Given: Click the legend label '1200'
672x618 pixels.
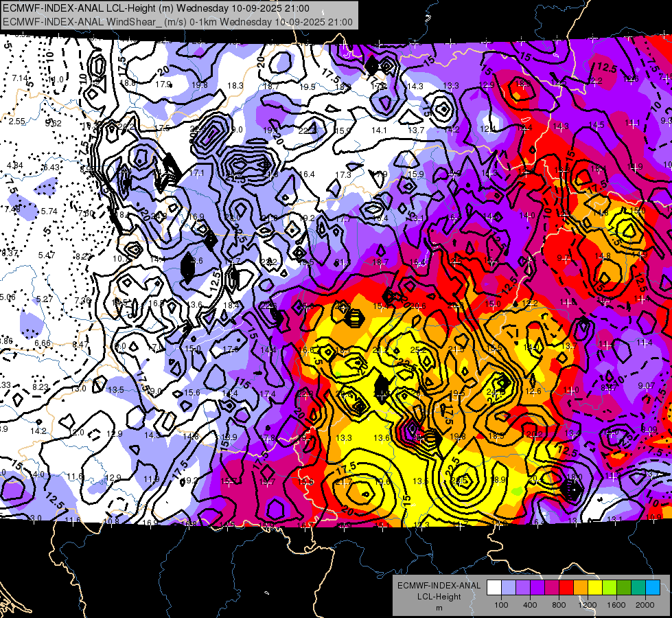Looking at the screenshot, I should 587,605.
